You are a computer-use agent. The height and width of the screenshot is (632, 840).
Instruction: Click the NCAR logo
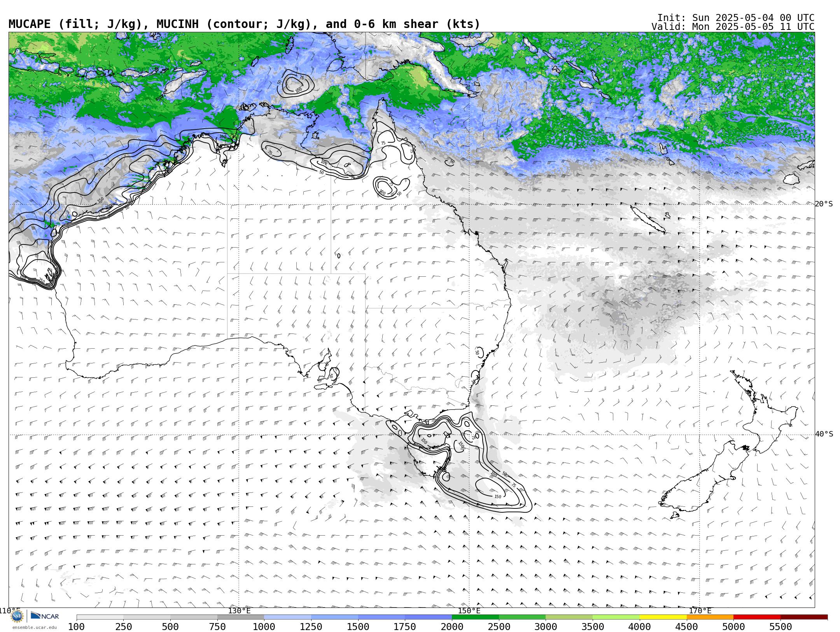coord(45,616)
